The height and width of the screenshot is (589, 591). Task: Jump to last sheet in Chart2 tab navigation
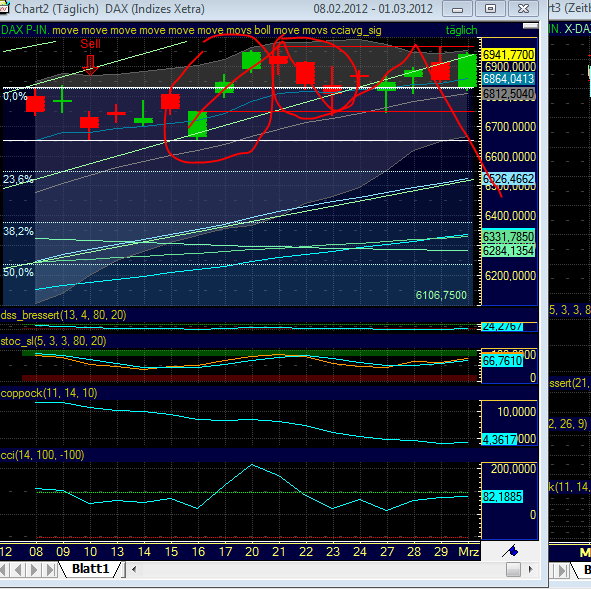pos(50,570)
